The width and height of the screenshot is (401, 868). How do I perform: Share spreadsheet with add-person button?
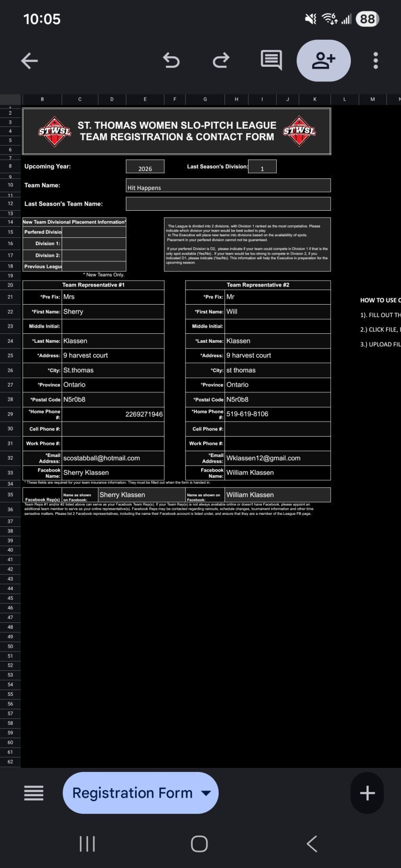click(324, 61)
